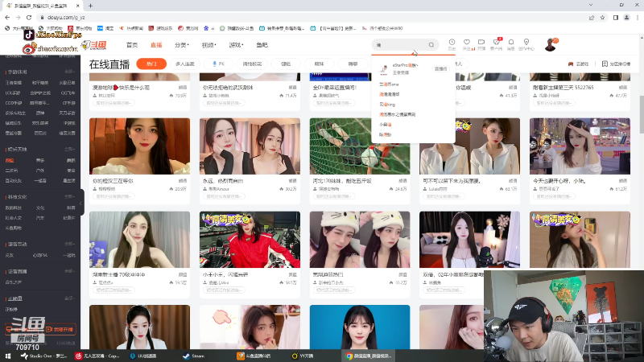Select the 直播 live menu item
Viewport: 644px width, 362px height.
[156, 45]
